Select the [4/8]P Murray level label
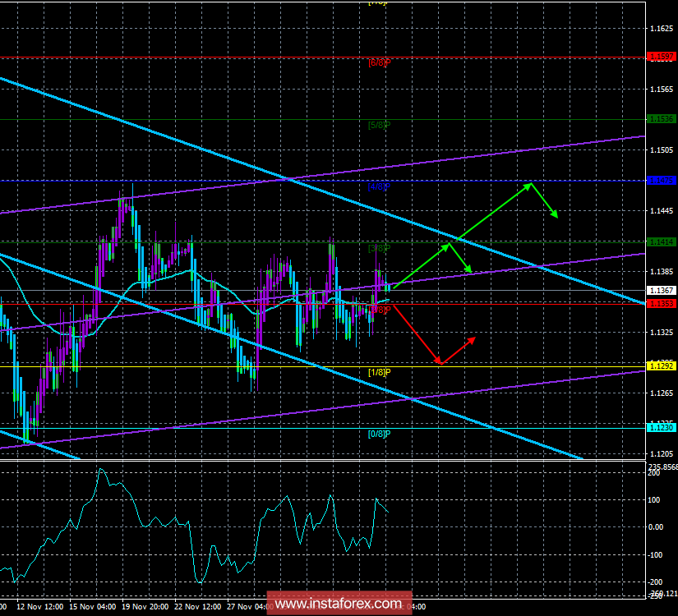This screenshot has height=616, width=678. (379, 186)
